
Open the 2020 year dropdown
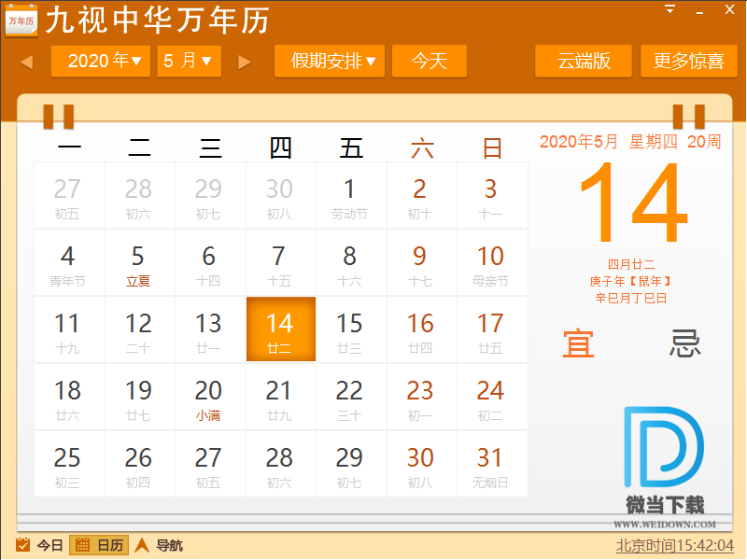101,62
